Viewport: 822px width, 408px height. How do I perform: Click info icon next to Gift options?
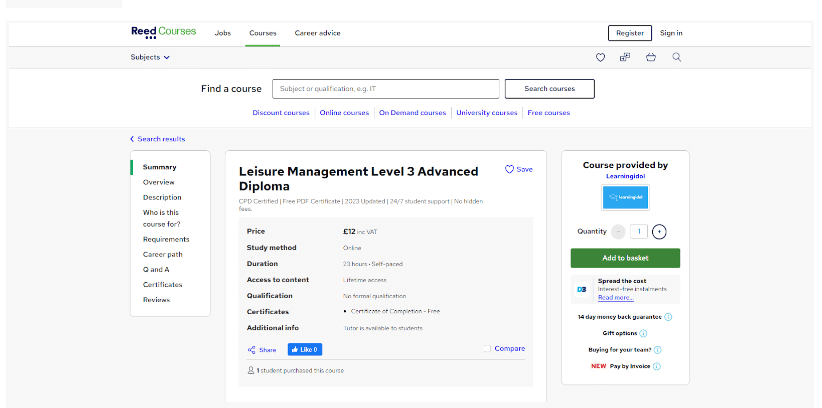coord(643,333)
